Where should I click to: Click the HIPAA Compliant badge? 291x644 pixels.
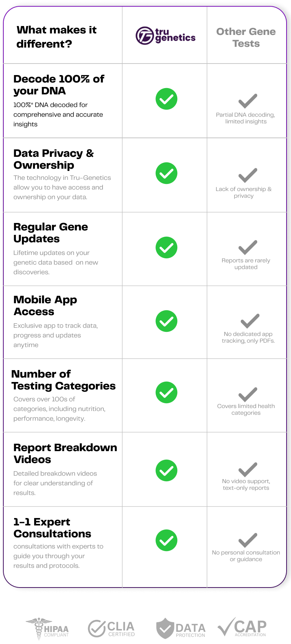pyautogui.click(x=48, y=628)
